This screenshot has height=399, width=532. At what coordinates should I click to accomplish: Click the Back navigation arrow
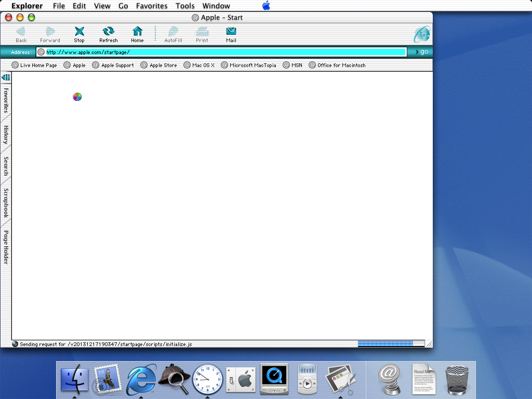click(21, 34)
